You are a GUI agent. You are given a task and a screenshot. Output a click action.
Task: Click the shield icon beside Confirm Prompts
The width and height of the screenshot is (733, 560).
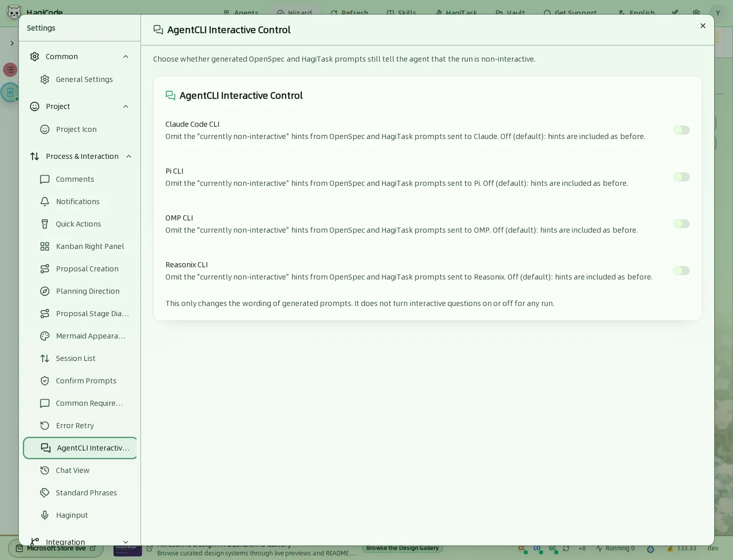click(x=45, y=381)
